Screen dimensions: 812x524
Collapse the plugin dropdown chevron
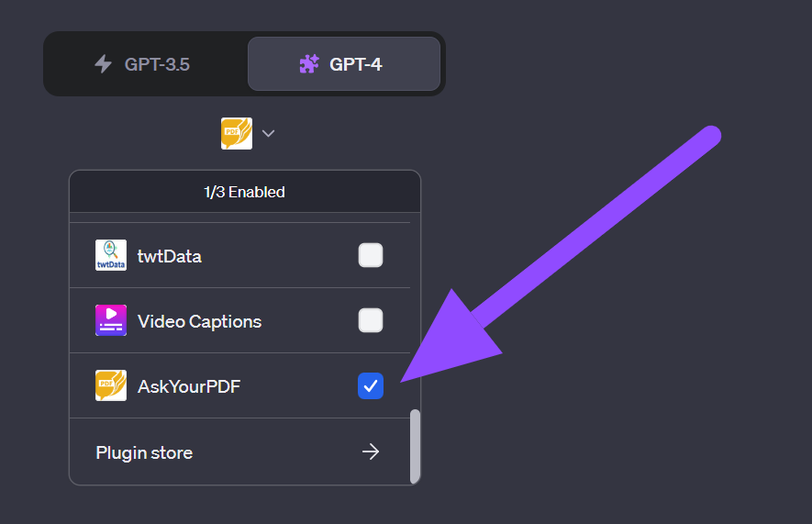[x=268, y=134]
